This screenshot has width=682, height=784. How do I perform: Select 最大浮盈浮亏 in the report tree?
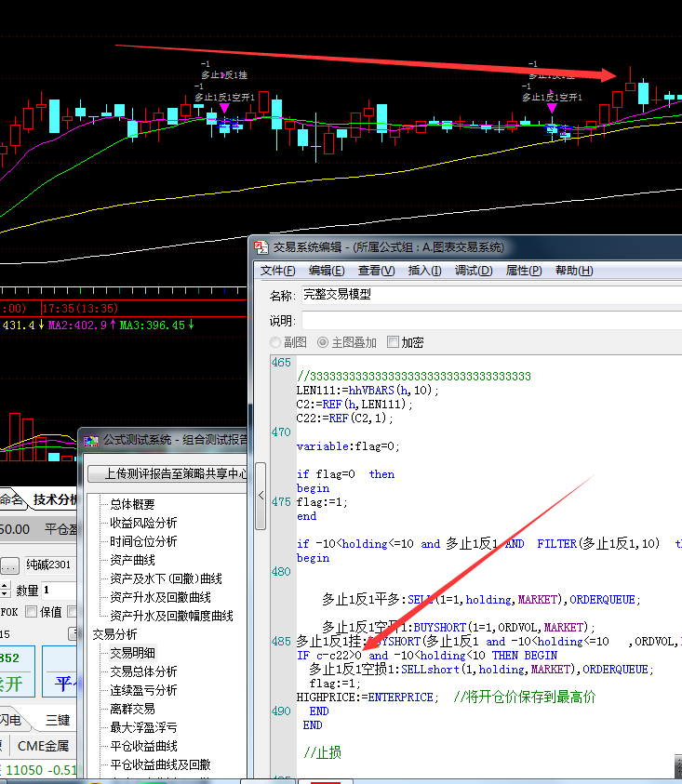point(143,727)
